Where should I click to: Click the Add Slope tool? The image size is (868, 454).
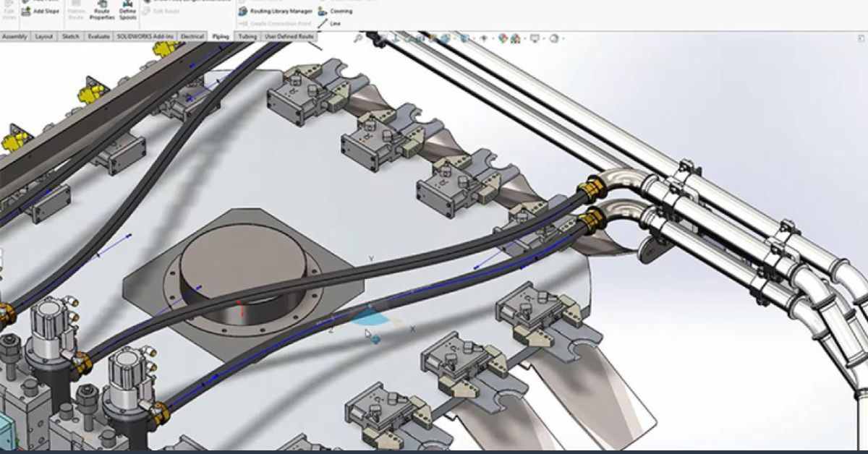point(38,11)
